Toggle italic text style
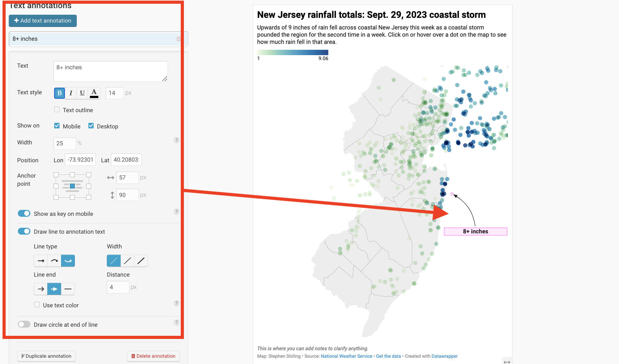 tap(71, 93)
